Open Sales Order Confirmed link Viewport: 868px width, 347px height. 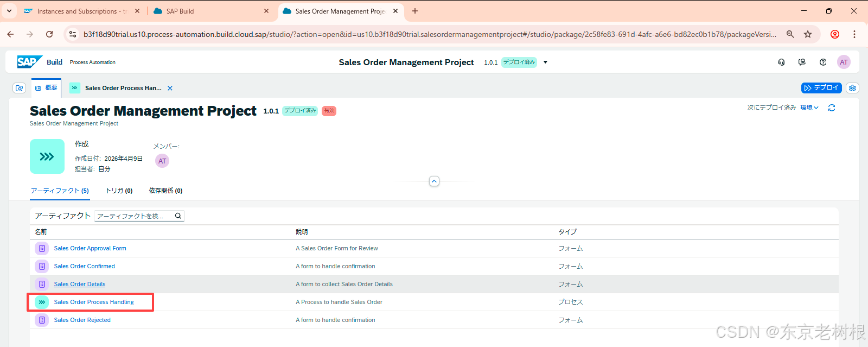pos(84,266)
